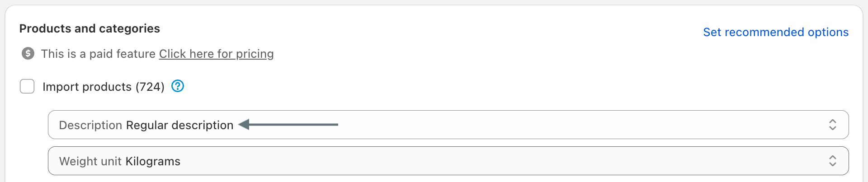The height and width of the screenshot is (182, 868).
Task: Click the word 'pricing' in the link
Action: [x=255, y=54]
